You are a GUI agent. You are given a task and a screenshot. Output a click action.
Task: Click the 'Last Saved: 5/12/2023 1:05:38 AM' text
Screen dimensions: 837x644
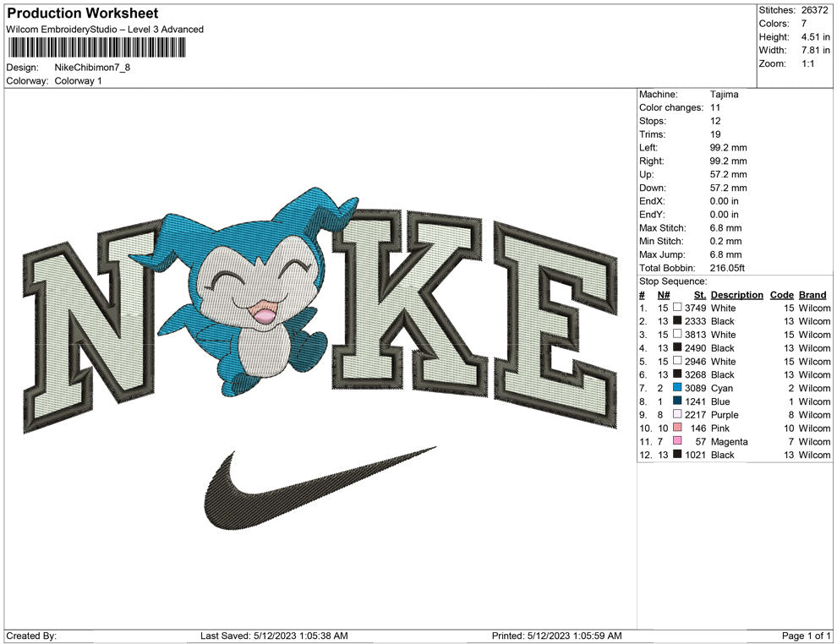[274, 636]
